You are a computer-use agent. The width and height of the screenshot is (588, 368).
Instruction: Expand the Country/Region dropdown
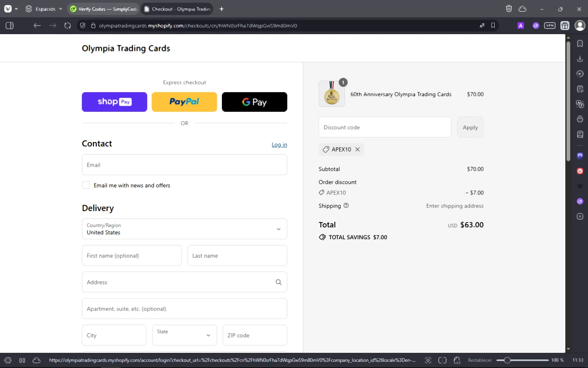184,229
